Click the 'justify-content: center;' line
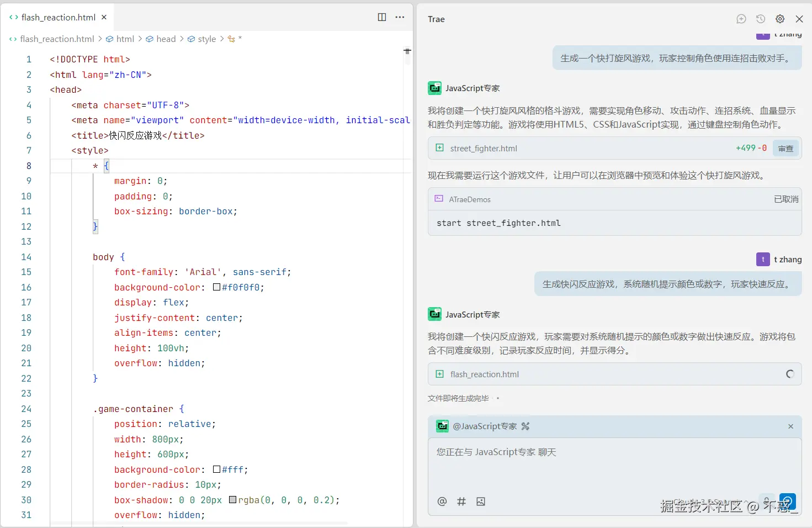812x528 pixels. 178,318
